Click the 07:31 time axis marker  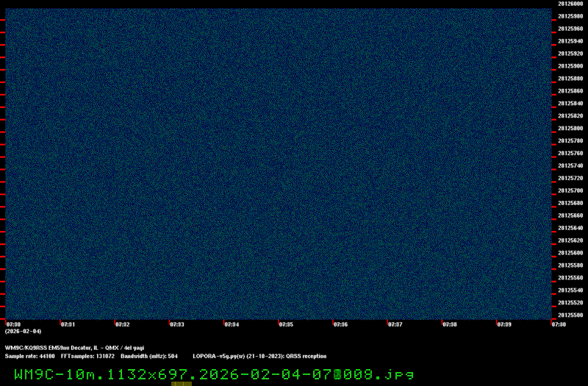point(68,324)
